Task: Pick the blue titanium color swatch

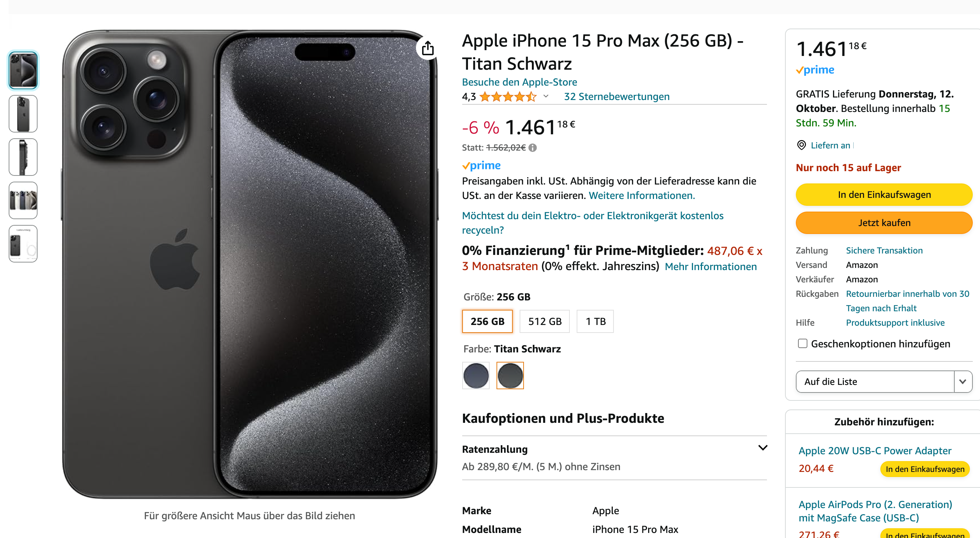Action: click(476, 376)
